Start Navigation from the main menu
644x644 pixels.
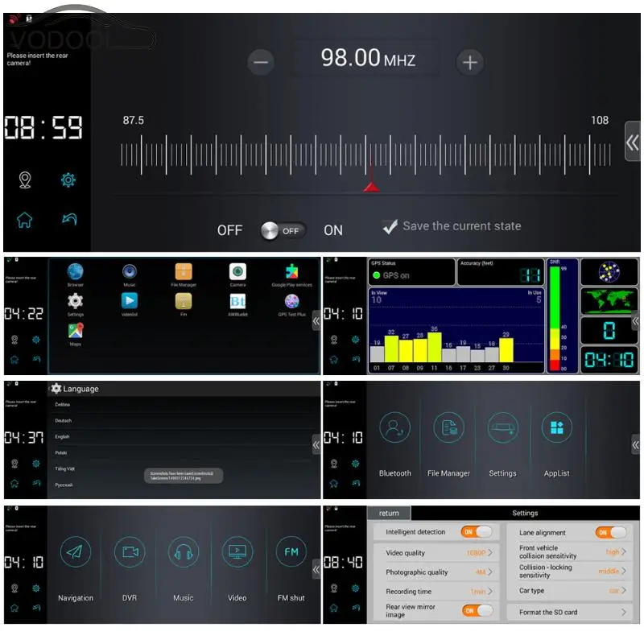[76, 569]
